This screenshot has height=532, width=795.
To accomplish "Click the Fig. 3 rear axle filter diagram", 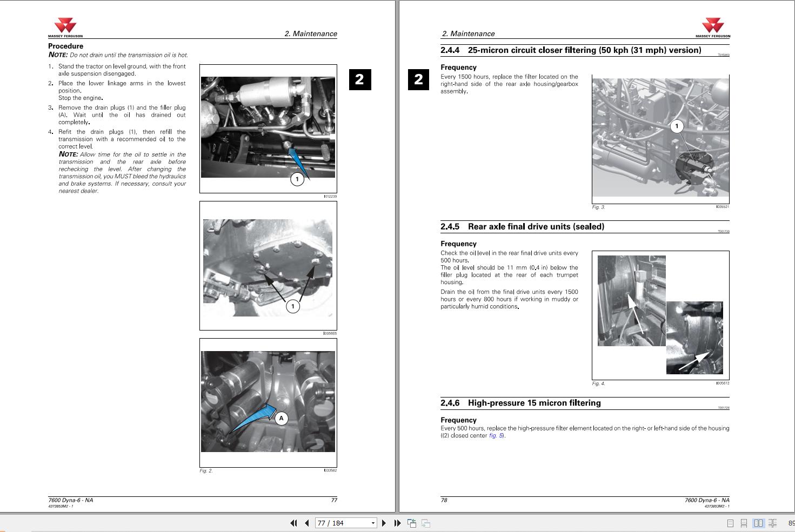I will pyautogui.click(x=660, y=138).
